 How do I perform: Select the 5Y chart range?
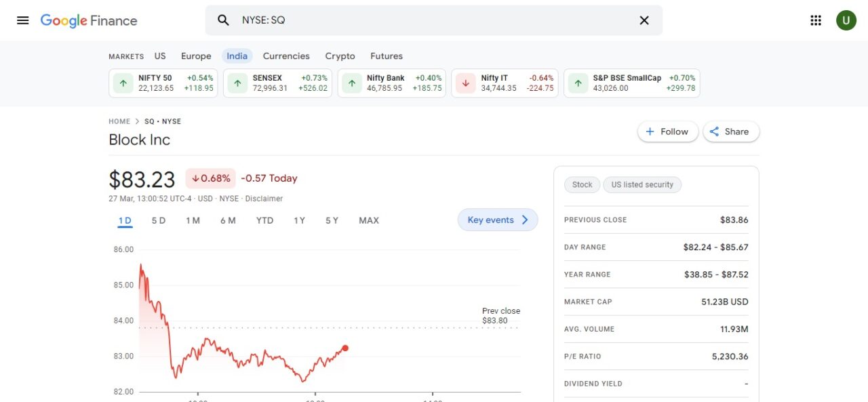(x=332, y=220)
